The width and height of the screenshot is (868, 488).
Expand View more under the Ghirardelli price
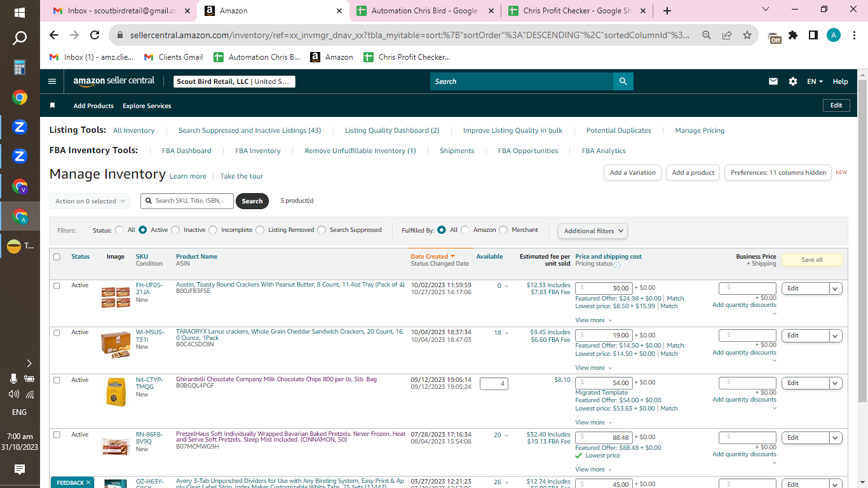click(x=593, y=423)
